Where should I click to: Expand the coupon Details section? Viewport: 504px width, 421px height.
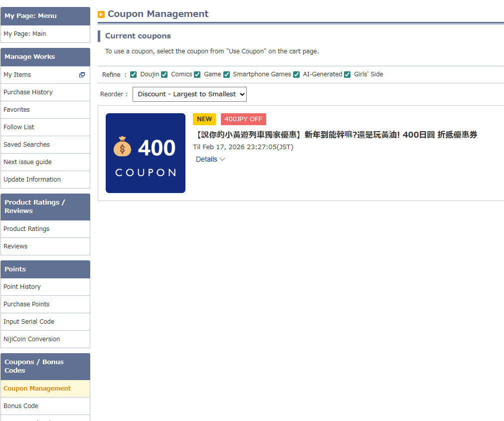[x=210, y=160]
